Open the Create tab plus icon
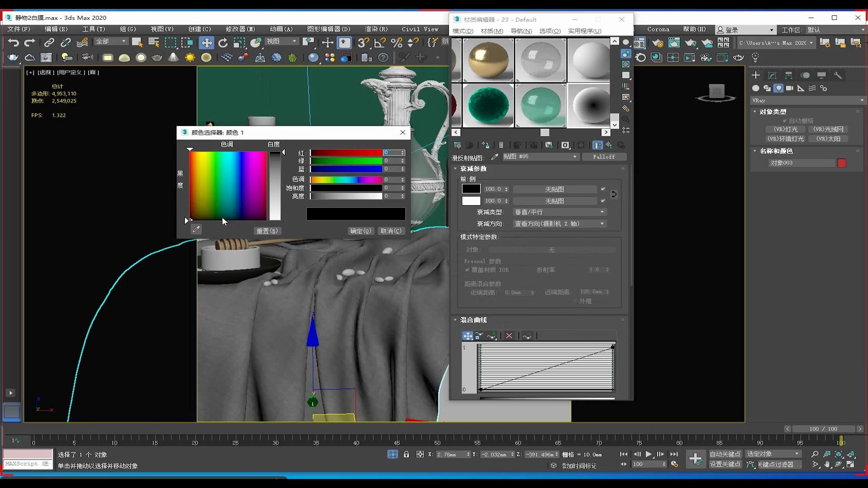Image resolution: width=868 pixels, height=488 pixels. [x=755, y=75]
